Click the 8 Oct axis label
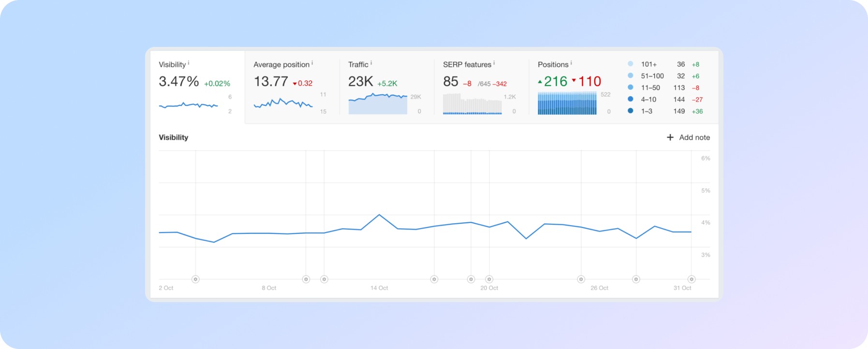868x349 pixels. (269, 288)
